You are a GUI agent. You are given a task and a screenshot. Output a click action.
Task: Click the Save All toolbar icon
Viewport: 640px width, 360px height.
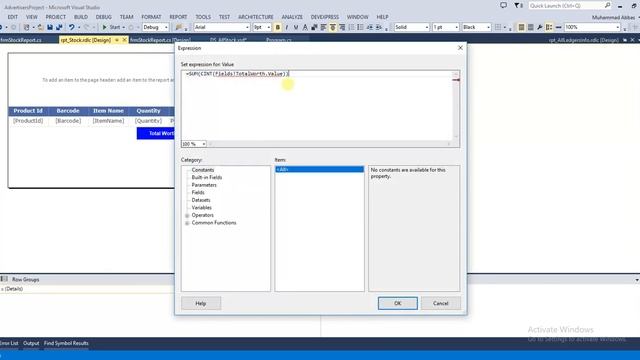59,27
